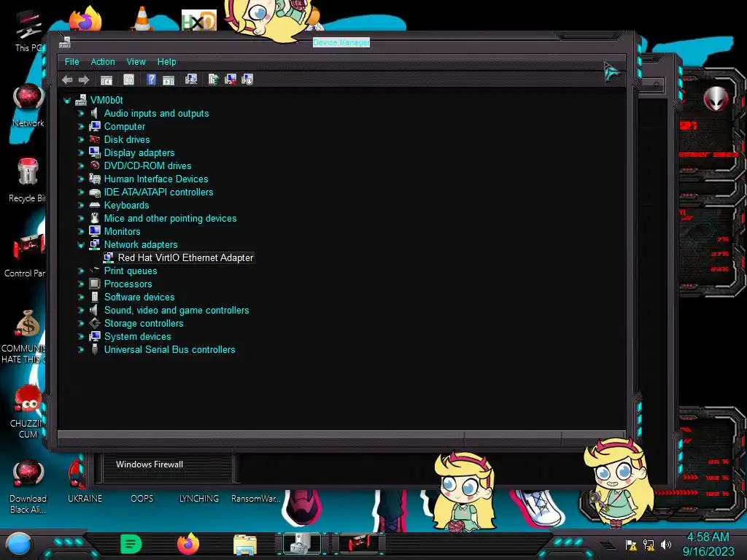Click the volume speaker tray icon
Viewport: 747px width, 560px height.
tap(666, 544)
